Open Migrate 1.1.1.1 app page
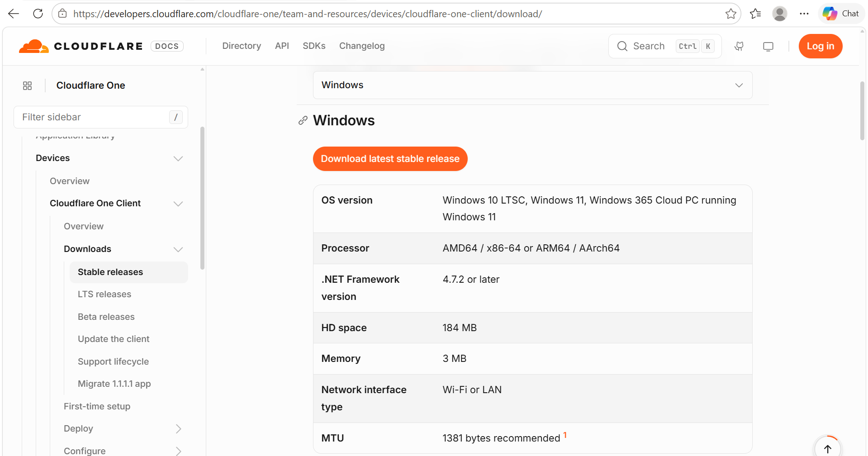Screen dimensions: 868x456 click(114, 384)
